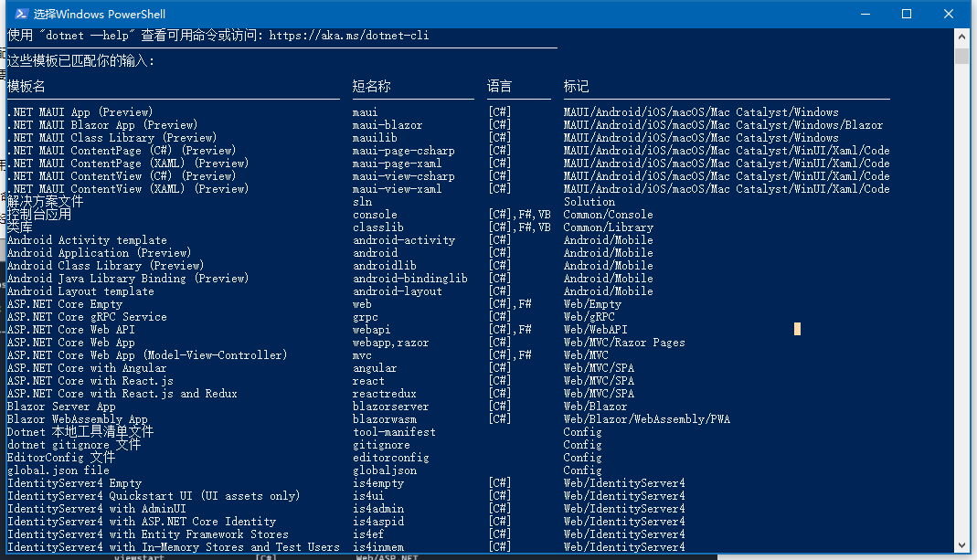977x560 pixels.
Task: Click 'Web/MVC/Razor Pages' tag text
Action: click(x=624, y=342)
